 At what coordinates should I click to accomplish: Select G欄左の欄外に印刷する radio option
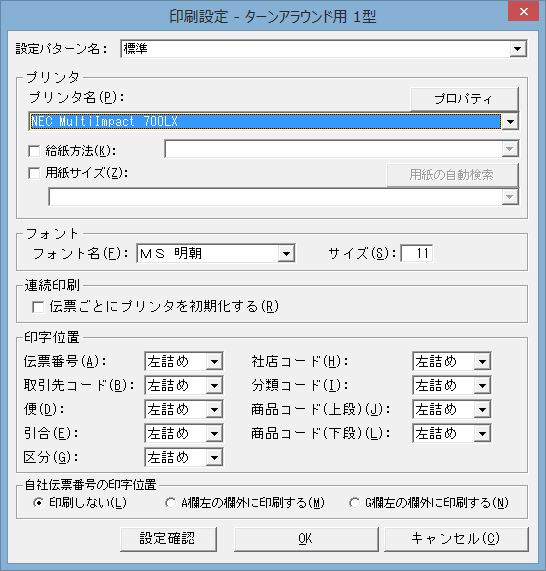coord(354,503)
